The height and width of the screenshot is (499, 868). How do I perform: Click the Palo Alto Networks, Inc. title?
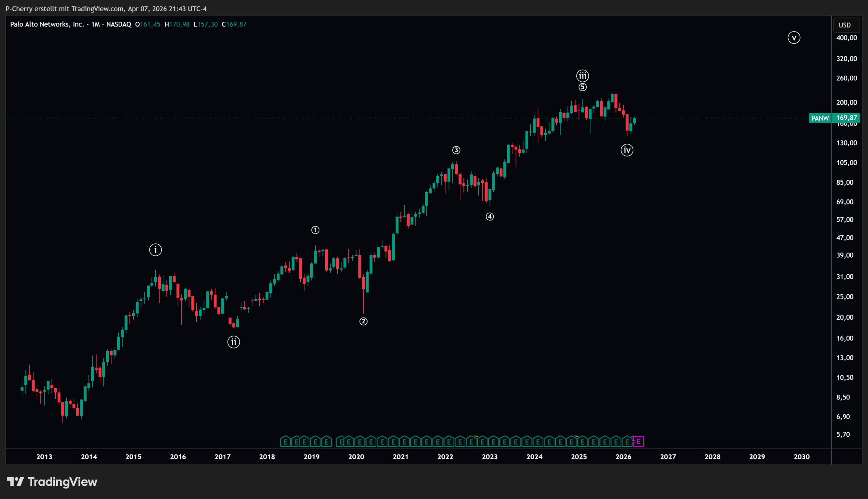tap(47, 24)
